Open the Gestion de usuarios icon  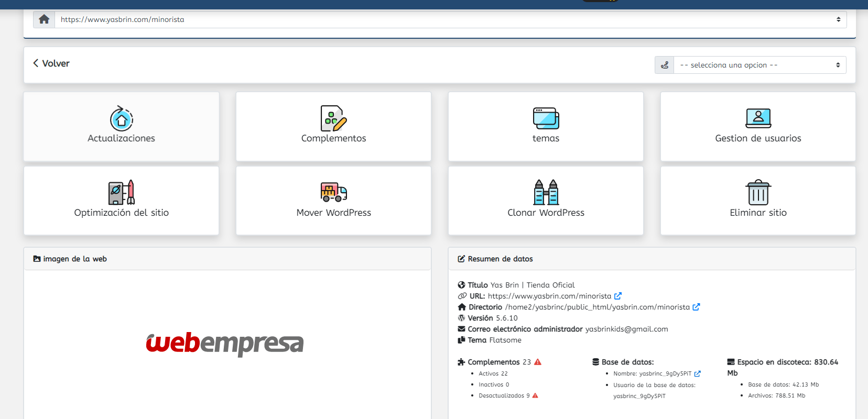click(x=758, y=118)
